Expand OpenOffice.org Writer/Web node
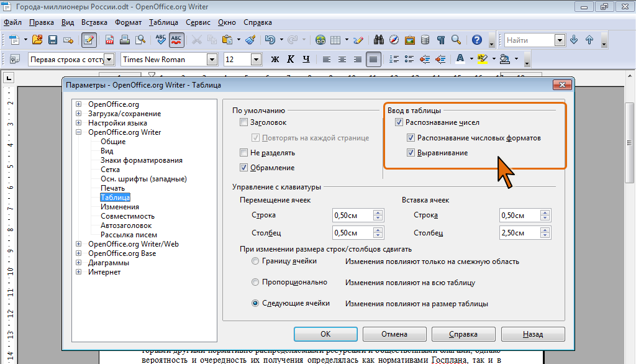The width and height of the screenshot is (636, 364). (79, 244)
